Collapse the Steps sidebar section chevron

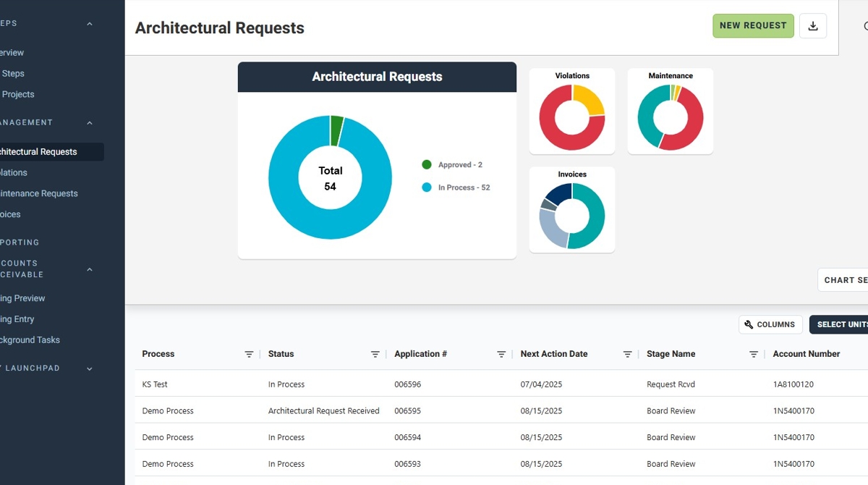(90, 24)
